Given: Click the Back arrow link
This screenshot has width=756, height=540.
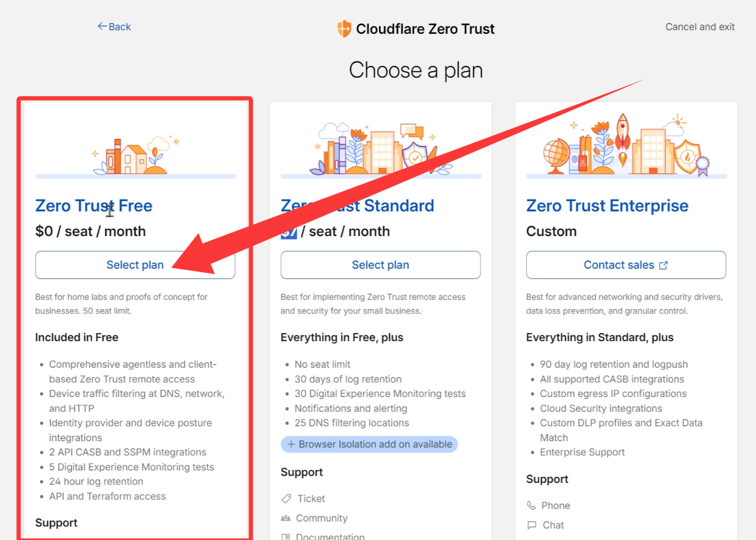Looking at the screenshot, I should (114, 27).
